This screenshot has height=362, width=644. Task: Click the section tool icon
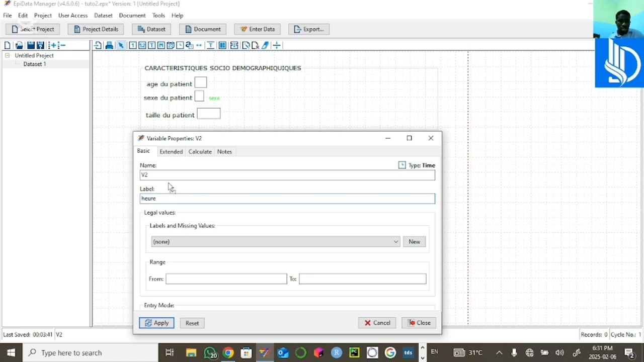(222, 45)
